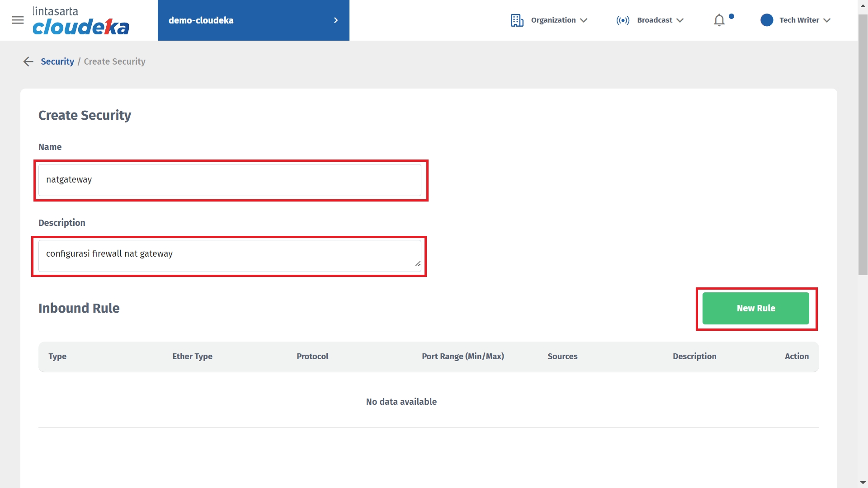This screenshot has height=488, width=868.
Task: Click the Name input field
Action: [230, 180]
